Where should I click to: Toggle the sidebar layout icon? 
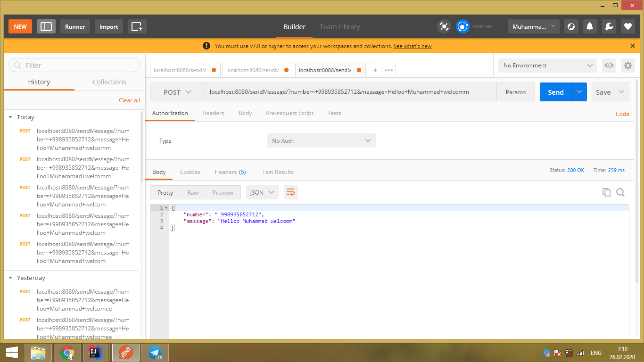click(x=46, y=26)
